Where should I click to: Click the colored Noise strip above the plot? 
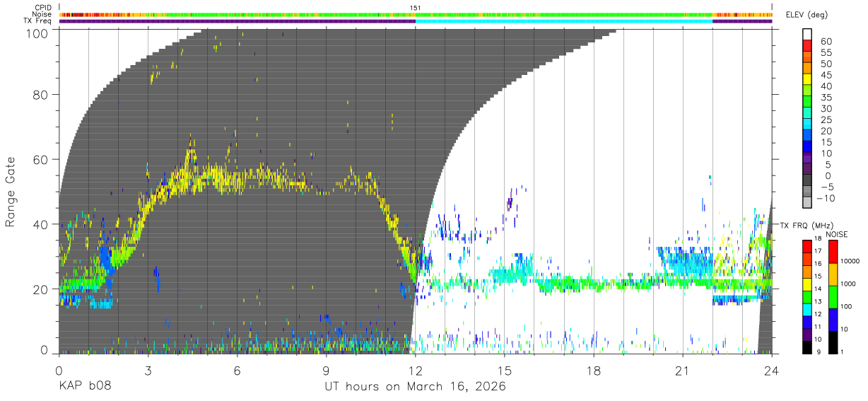pyautogui.click(x=416, y=14)
